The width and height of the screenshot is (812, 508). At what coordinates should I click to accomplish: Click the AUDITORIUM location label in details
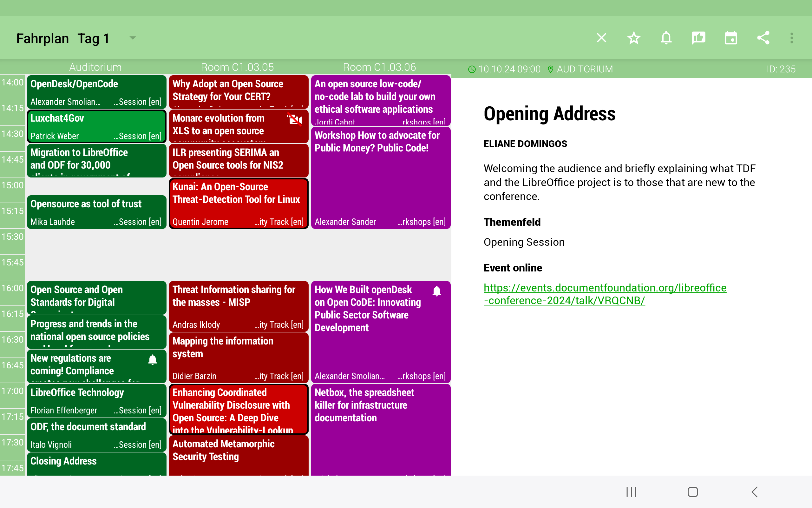pyautogui.click(x=585, y=69)
